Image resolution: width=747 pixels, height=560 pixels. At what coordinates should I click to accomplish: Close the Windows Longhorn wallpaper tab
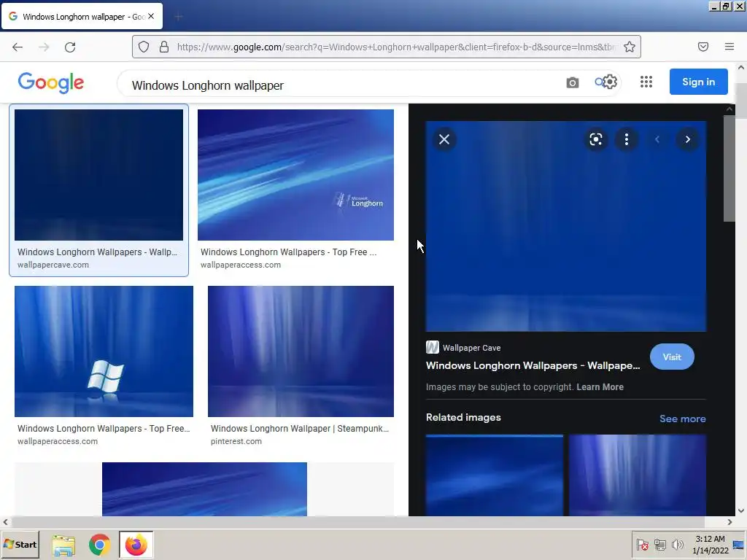pyautogui.click(x=151, y=16)
